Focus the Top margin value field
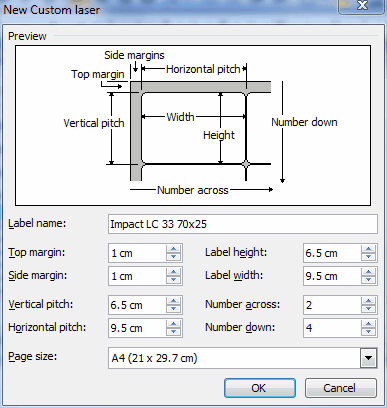Screen dimensions: 387x408 (x=137, y=253)
